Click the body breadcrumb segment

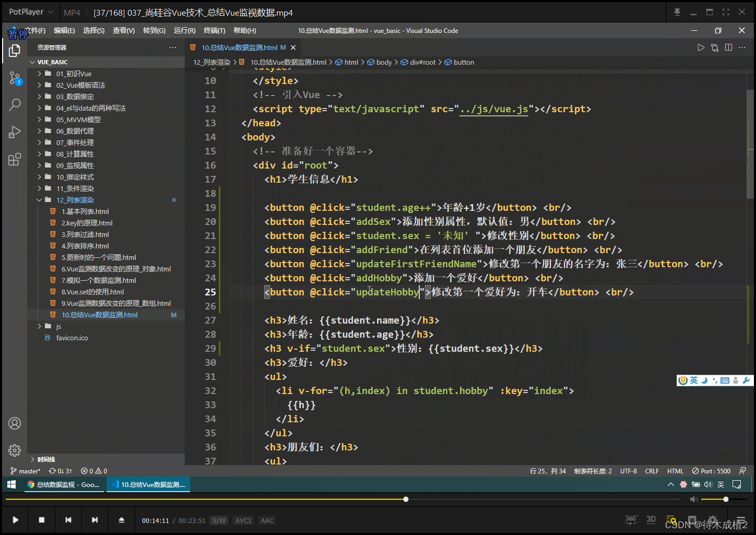click(384, 62)
